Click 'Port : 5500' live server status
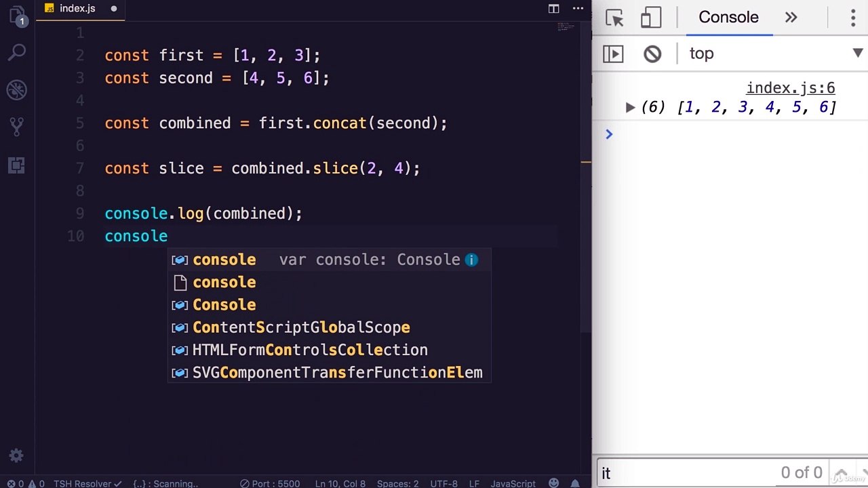 (270, 483)
